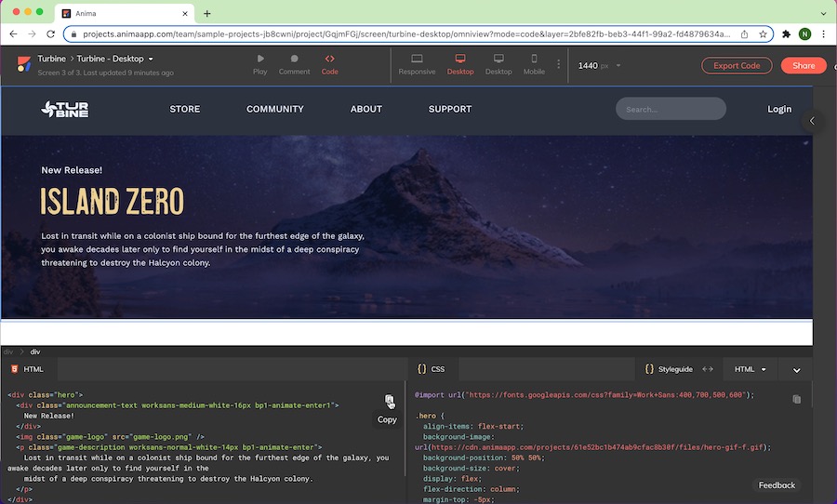
Task: Select the Responsive viewport icon
Action: click(x=417, y=60)
